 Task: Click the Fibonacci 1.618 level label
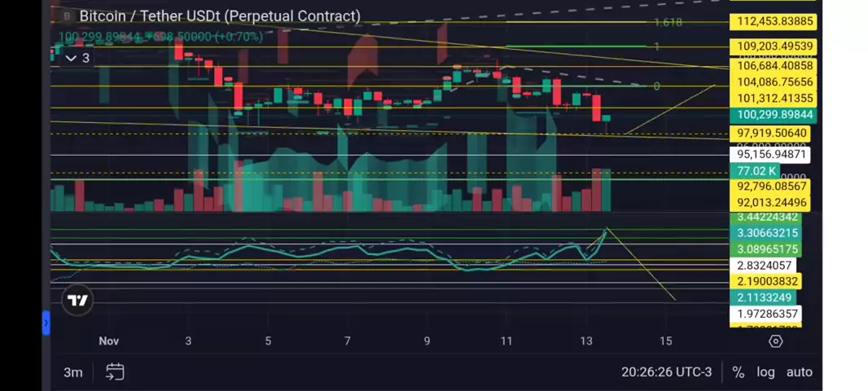tap(668, 23)
